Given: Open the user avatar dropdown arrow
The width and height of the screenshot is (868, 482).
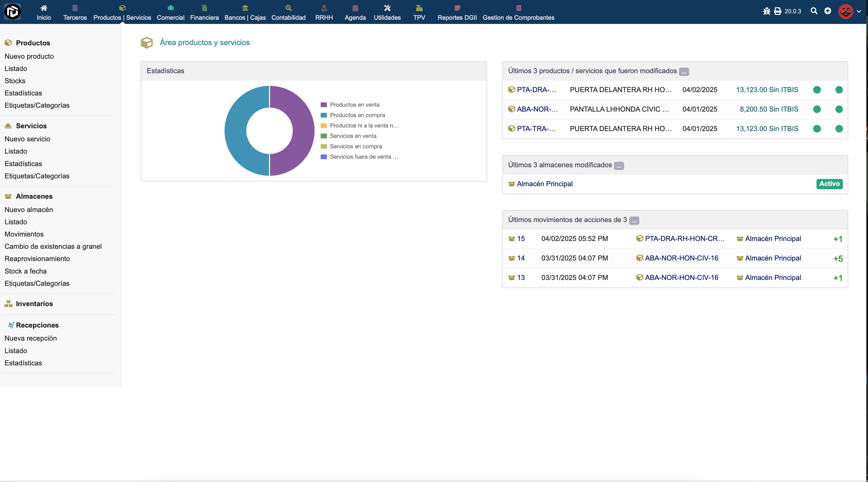Looking at the screenshot, I should pyautogui.click(x=859, y=11).
